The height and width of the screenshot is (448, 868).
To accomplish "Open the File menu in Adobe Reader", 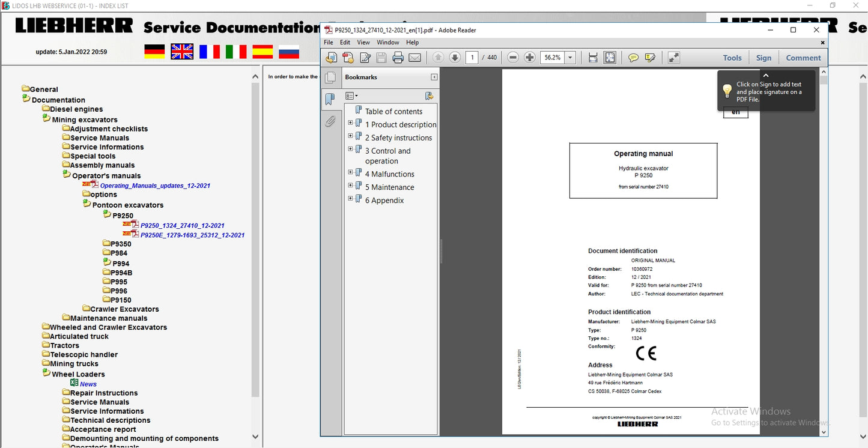I will pos(329,43).
